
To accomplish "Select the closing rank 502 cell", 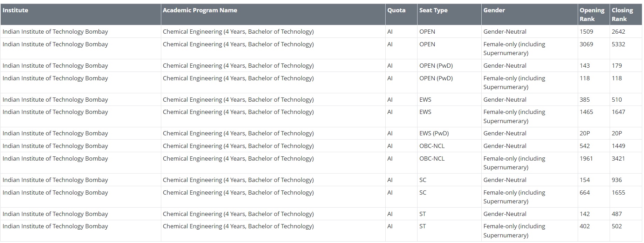I will click(617, 227).
